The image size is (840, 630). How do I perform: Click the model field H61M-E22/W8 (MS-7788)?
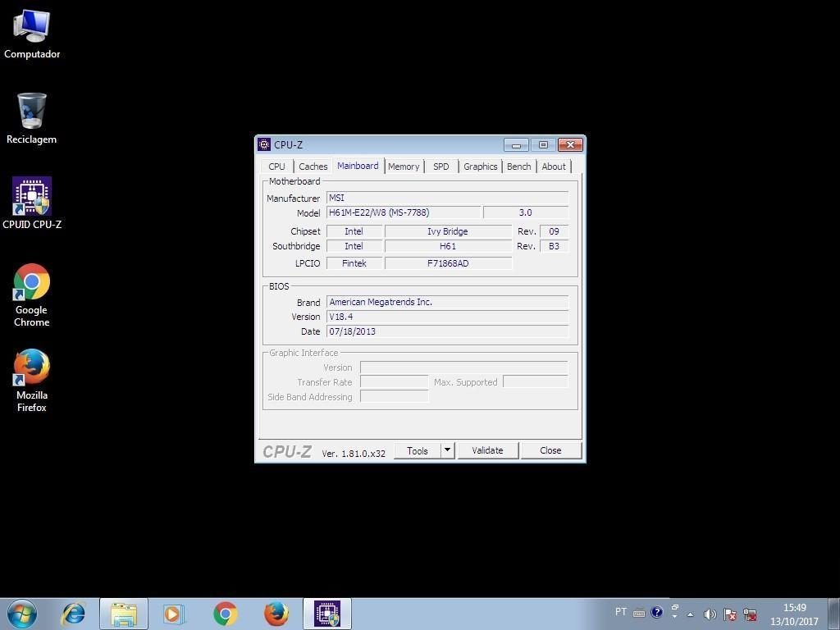pos(404,212)
